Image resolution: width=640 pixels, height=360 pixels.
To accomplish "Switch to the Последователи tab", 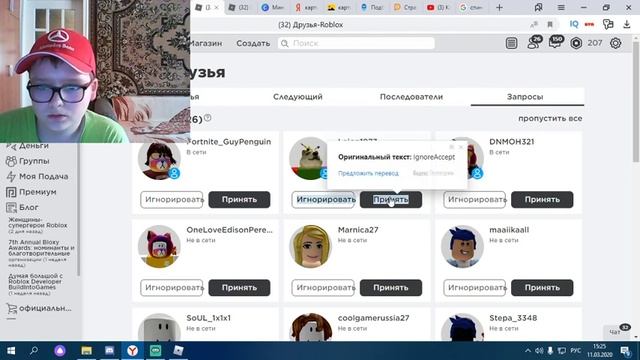I will point(411,97).
